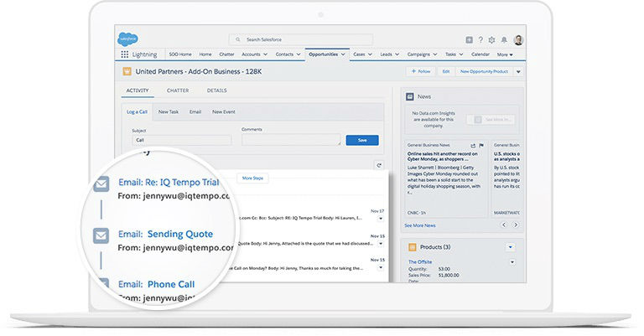Open the Products card dropdown menu

click(x=510, y=247)
